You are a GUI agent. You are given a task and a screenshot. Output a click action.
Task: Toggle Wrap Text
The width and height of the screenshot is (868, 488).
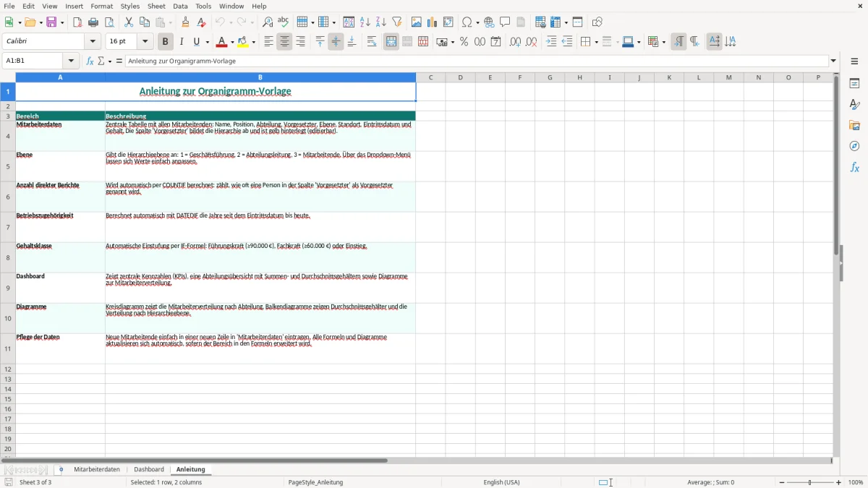click(372, 42)
